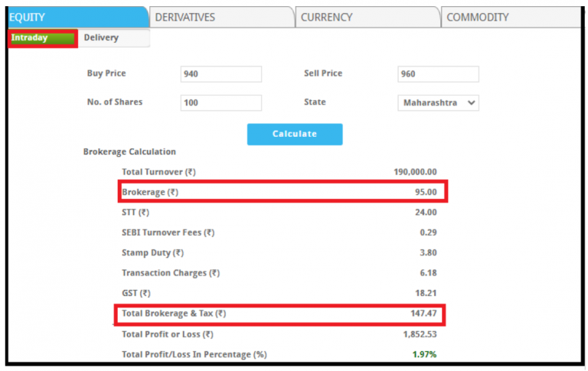Click the Total Turnover value 190,000.00
588x371 pixels.
[415, 172]
